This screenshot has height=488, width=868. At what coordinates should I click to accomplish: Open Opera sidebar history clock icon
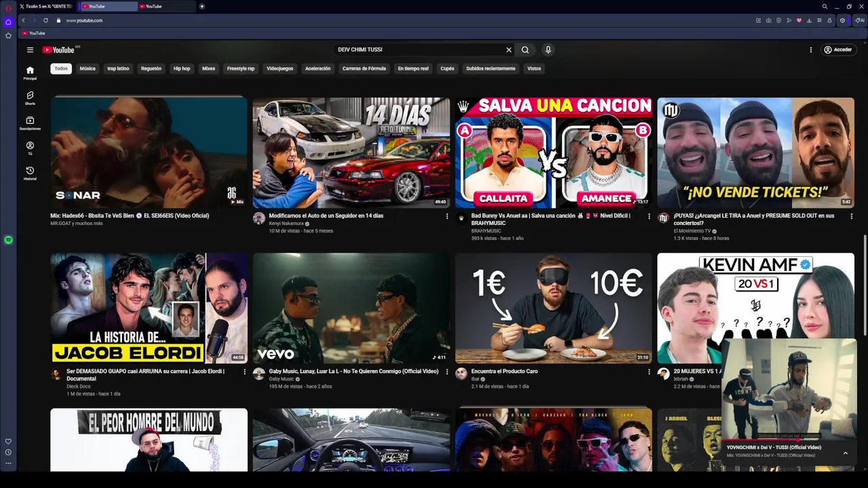[8, 452]
